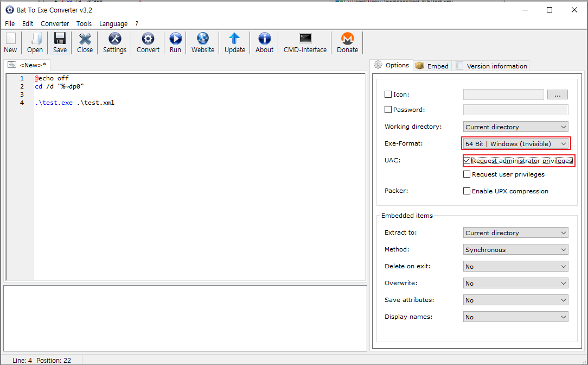Save the script with the Save icon
This screenshot has width=588, height=365.
(60, 39)
